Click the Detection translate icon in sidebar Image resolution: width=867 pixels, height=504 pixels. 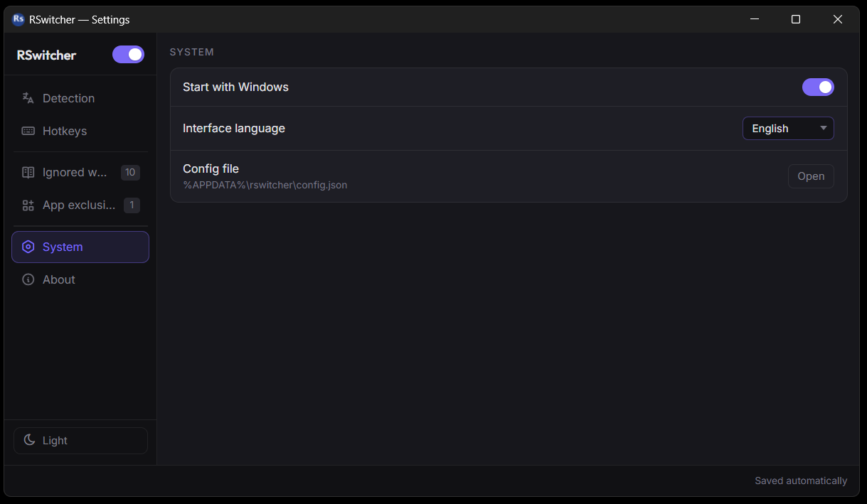(x=28, y=98)
